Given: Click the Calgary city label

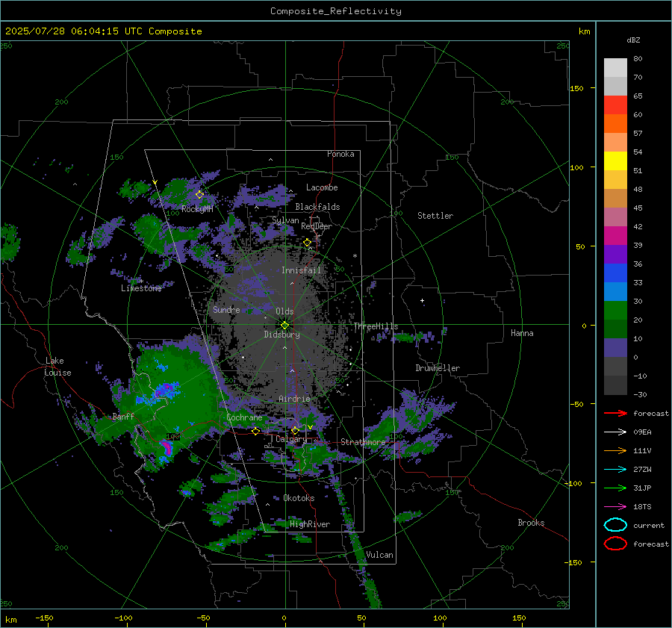Looking at the screenshot, I should point(291,439).
